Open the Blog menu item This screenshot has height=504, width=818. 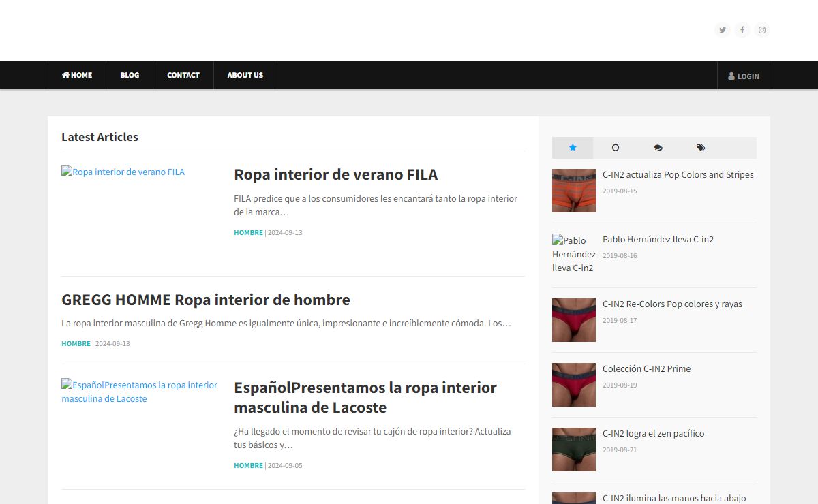click(x=130, y=75)
